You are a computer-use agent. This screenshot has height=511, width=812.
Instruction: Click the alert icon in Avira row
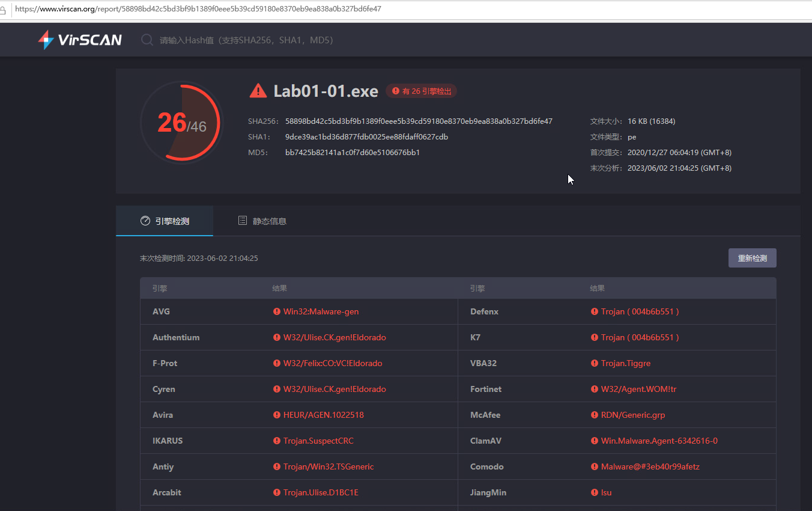[277, 415]
